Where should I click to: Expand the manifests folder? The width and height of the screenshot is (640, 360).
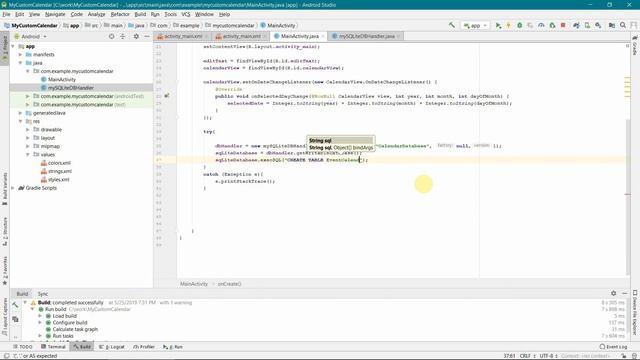coord(20,54)
